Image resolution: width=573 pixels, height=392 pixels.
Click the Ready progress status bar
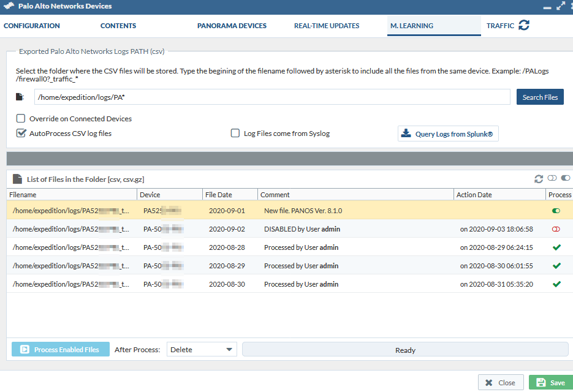[404, 350]
